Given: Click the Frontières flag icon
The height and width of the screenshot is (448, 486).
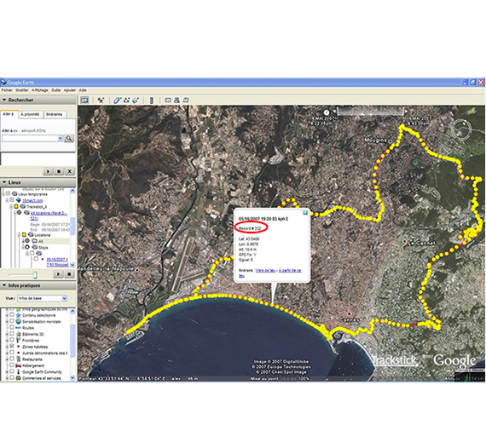Looking at the screenshot, I should [18, 340].
